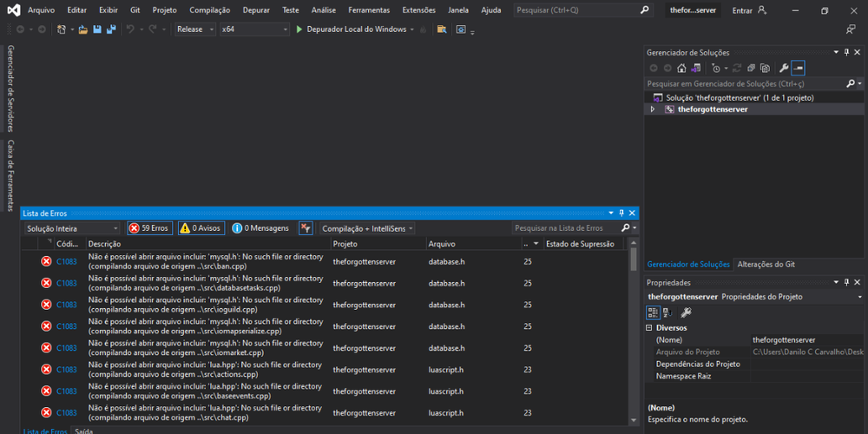Switch to the Alterações do Git tab
The width and height of the screenshot is (868, 434).
click(x=766, y=264)
